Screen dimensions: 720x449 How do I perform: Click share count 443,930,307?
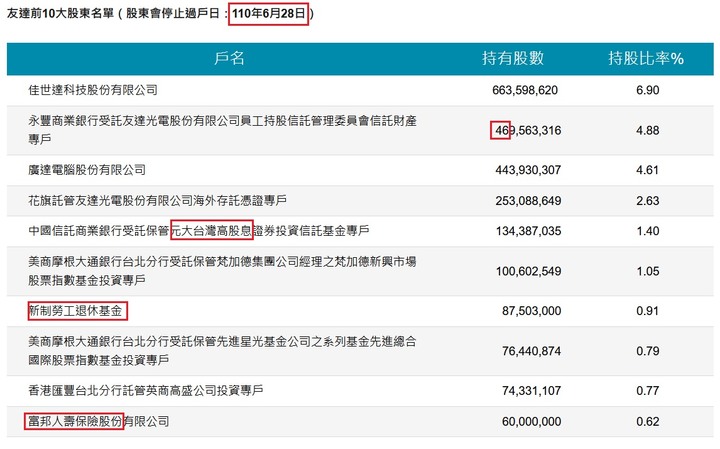(528, 170)
